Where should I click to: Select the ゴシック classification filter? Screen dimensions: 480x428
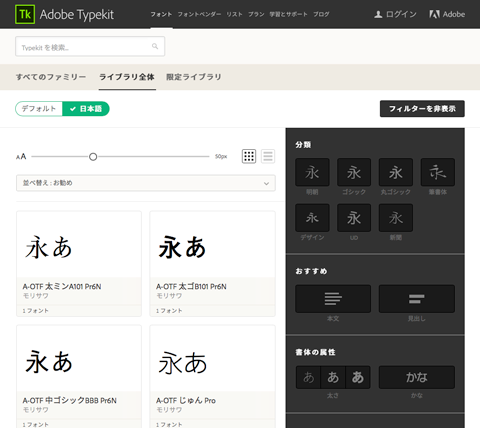(x=354, y=172)
